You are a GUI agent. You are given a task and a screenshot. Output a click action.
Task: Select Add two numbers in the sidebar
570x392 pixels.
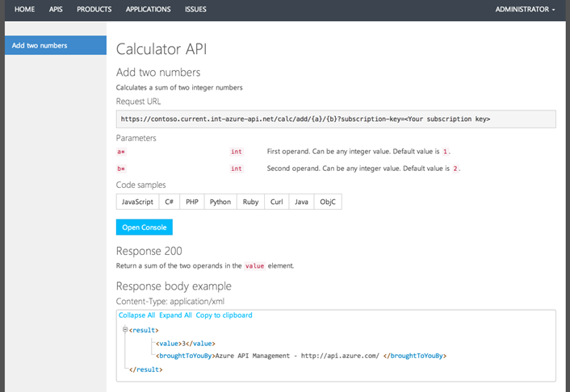(53, 45)
